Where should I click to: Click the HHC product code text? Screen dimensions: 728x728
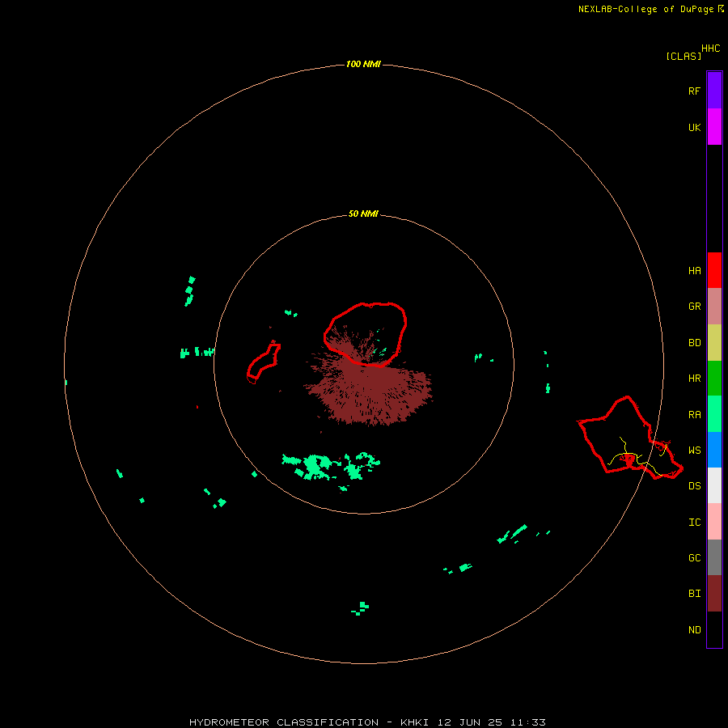tap(711, 49)
